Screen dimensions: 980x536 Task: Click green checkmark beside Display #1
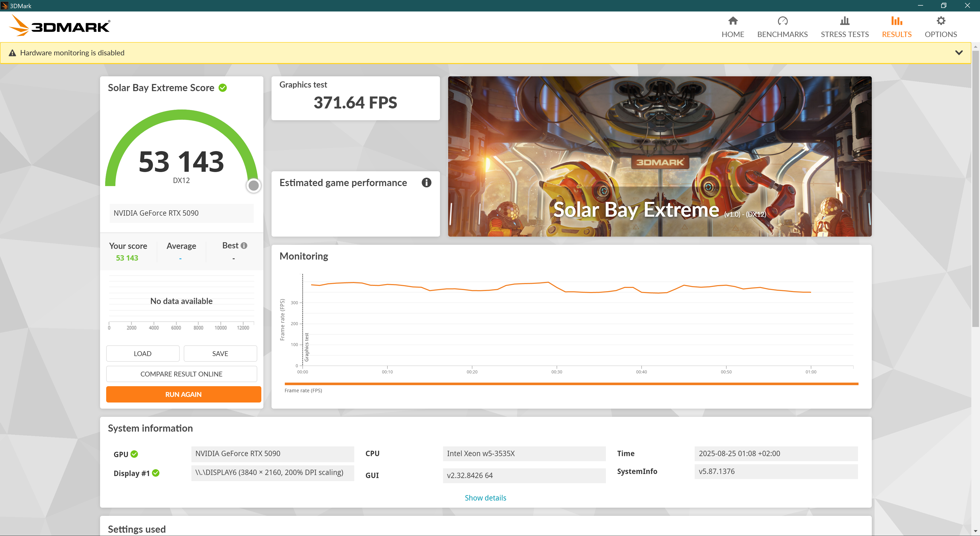pyautogui.click(x=156, y=473)
